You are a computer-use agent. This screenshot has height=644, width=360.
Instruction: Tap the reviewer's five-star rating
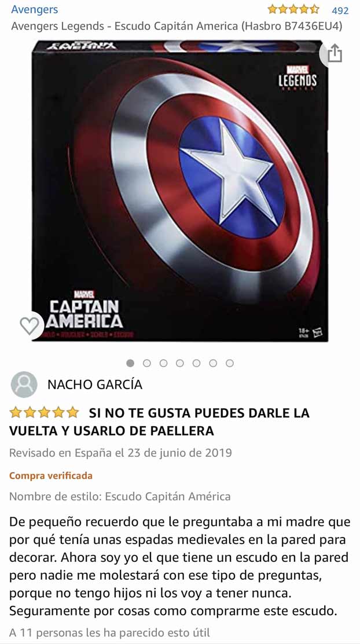pyautogui.click(x=44, y=412)
